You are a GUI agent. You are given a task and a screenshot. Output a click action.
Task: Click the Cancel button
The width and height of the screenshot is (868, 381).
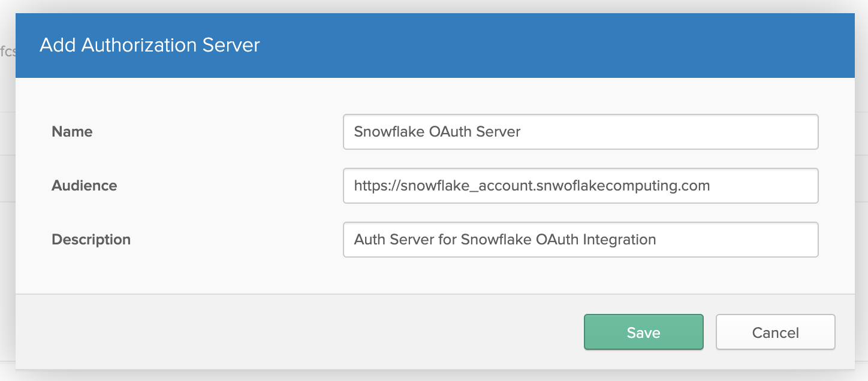(x=775, y=332)
